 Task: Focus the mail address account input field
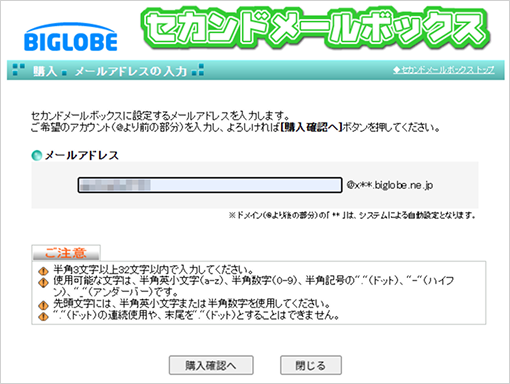pyautogui.click(x=210, y=185)
